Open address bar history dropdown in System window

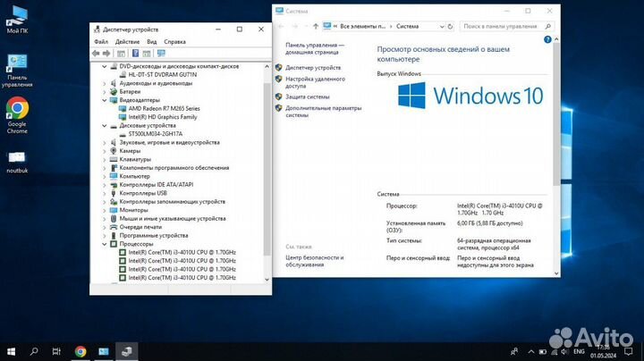[x=442, y=26]
